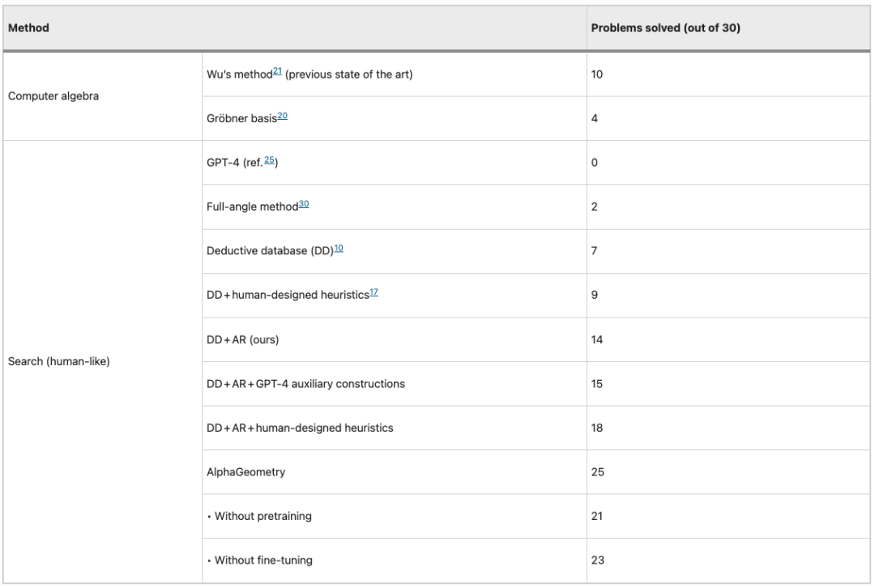Click the DD+AR+GPT-4 auxiliary constructions text
The image size is (875, 588).
pos(305,384)
